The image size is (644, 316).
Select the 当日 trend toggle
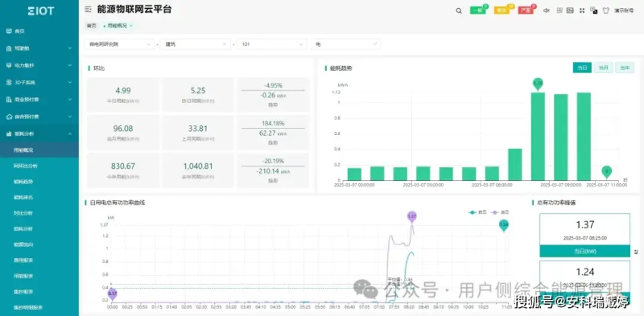tap(582, 68)
